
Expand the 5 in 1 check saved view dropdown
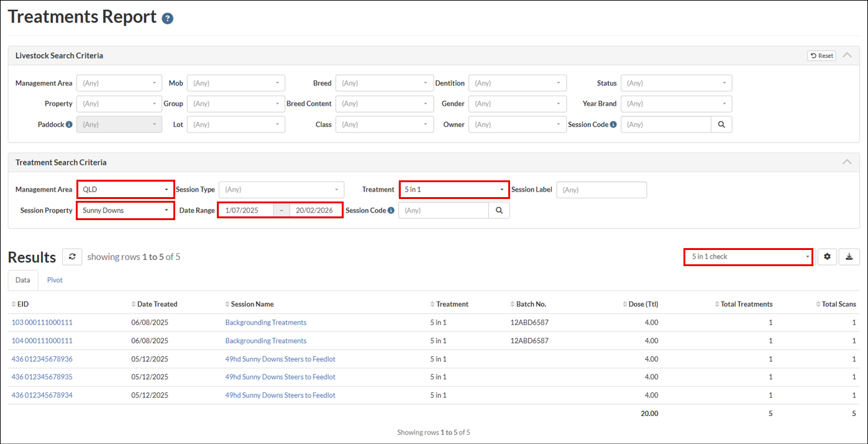pyautogui.click(x=748, y=257)
